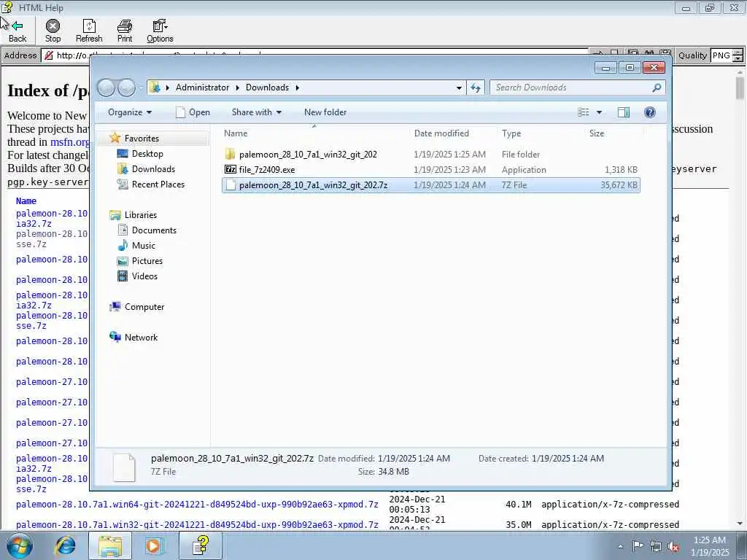The image size is (747, 560).
Task: Open the Options menu in HTML Help
Action: [160, 31]
